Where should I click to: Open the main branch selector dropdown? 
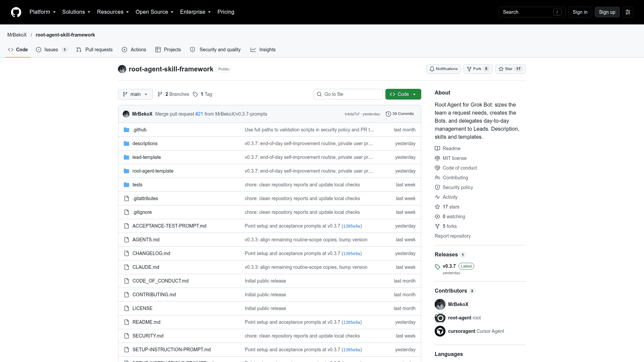tap(136, 94)
